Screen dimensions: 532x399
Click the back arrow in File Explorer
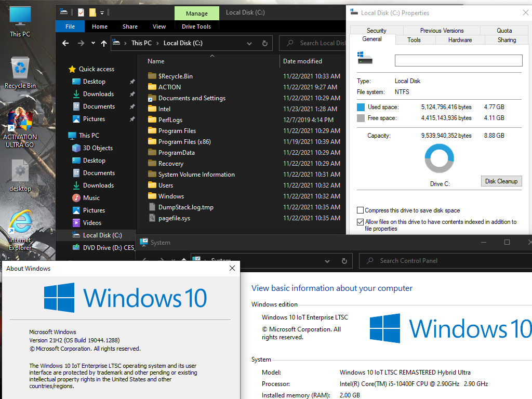pyautogui.click(x=65, y=43)
